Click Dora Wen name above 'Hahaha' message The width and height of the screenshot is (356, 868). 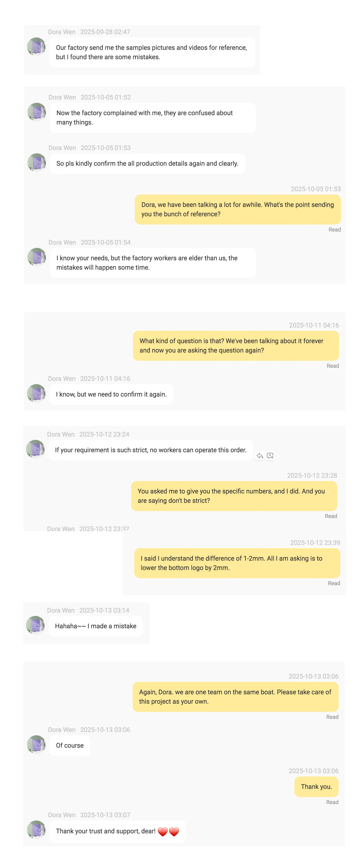click(x=61, y=610)
